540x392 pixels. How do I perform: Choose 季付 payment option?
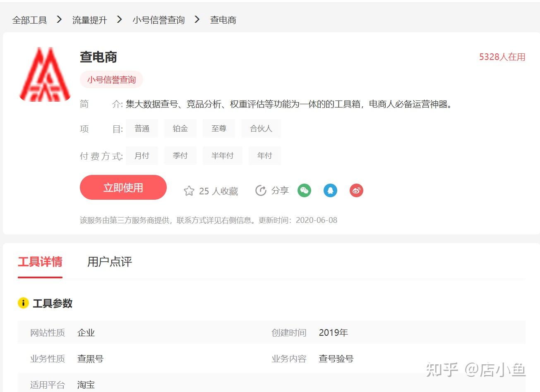click(x=180, y=155)
